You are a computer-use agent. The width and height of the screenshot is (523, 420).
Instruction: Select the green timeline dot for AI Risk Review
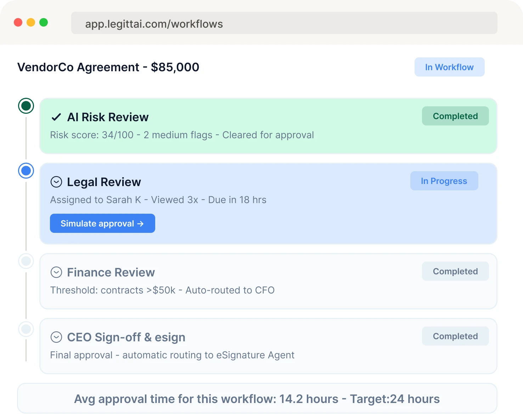click(x=26, y=106)
